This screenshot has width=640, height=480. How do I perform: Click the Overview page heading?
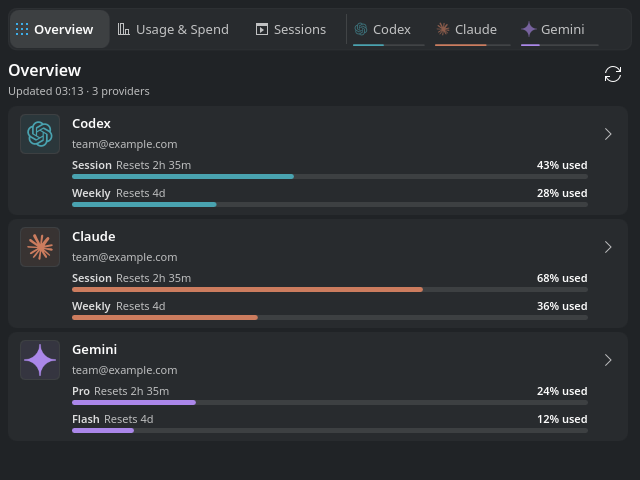(44, 71)
